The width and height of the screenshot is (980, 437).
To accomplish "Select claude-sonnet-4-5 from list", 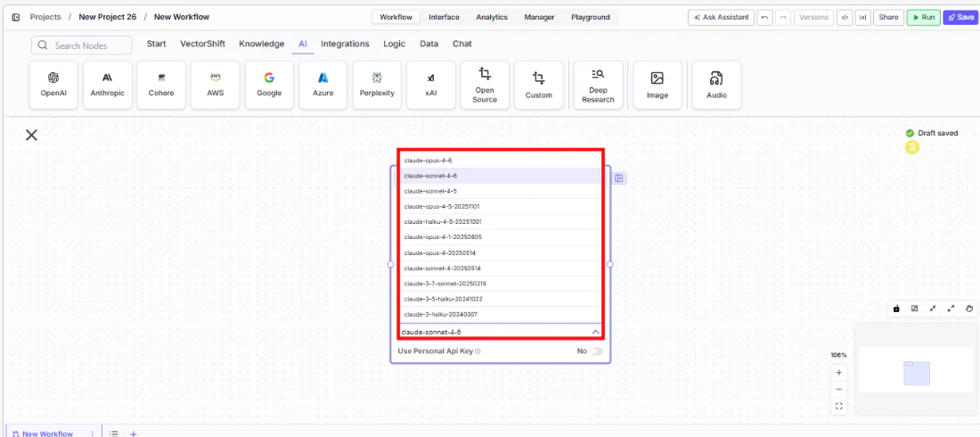I will pyautogui.click(x=501, y=191).
